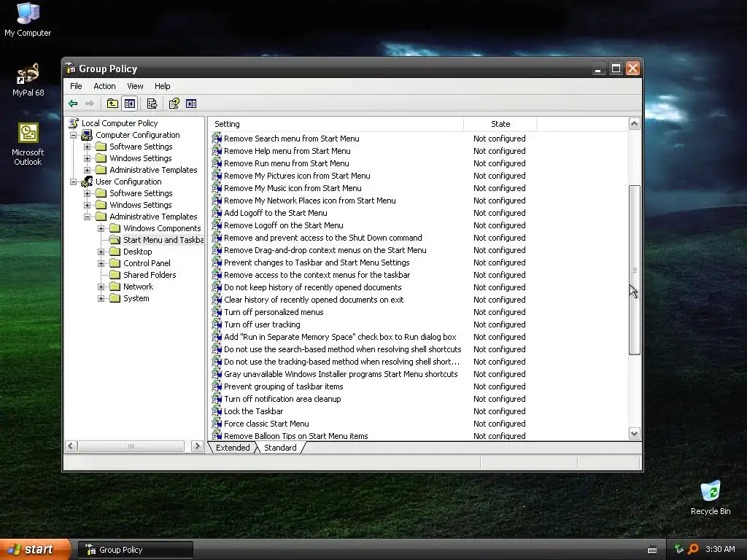Screen dimensions: 747x560
Task: Expand Administrative Templates under Computer Configuration
Action: click(88, 170)
